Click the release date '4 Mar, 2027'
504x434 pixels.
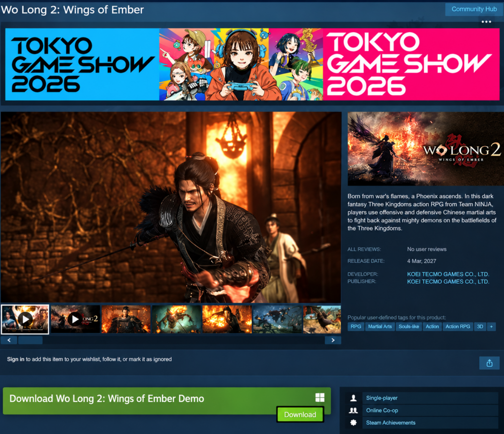point(421,261)
